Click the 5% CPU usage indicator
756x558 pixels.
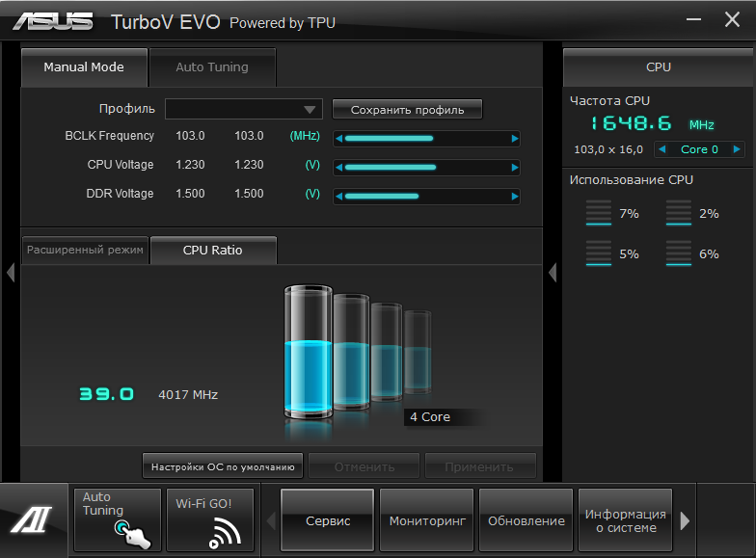pos(612,253)
